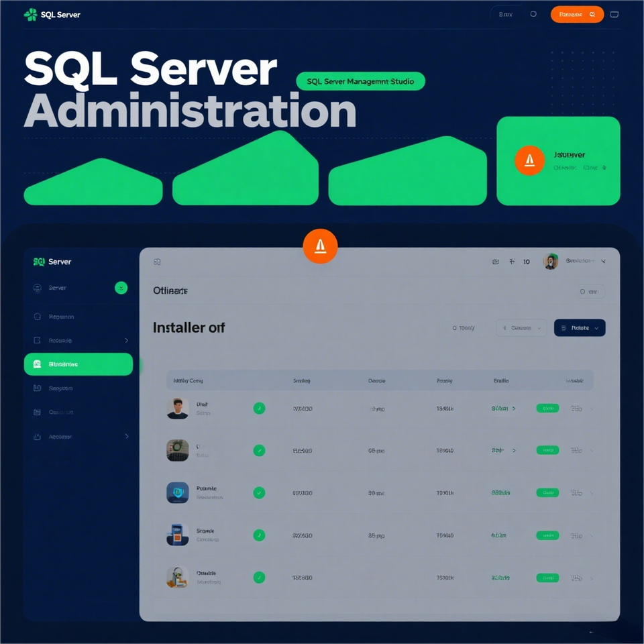Image resolution: width=644 pixels, height=644 pixels.
Task: Click the large orange alert circle above dashboard
Action: tap(320, 246)
